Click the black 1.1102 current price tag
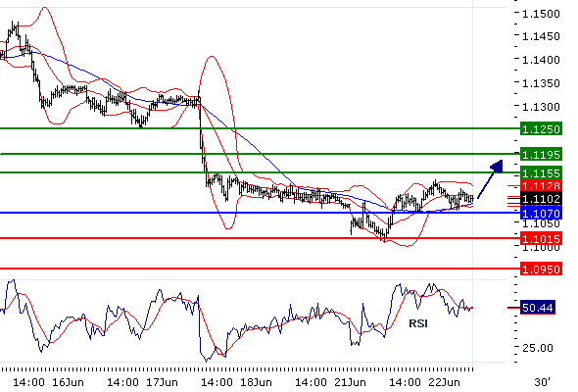Image resolution: width=578 pixels, height=392 pixels. tap(541, 199)
